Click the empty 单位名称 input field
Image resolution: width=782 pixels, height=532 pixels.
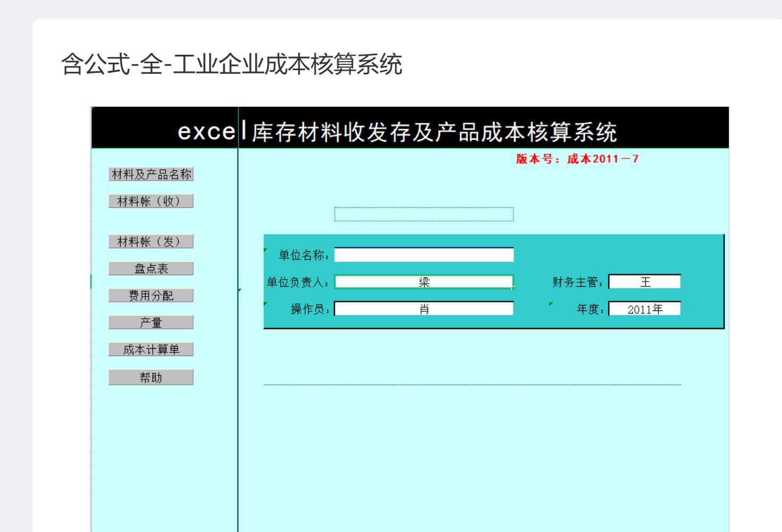tap(424, 255)
